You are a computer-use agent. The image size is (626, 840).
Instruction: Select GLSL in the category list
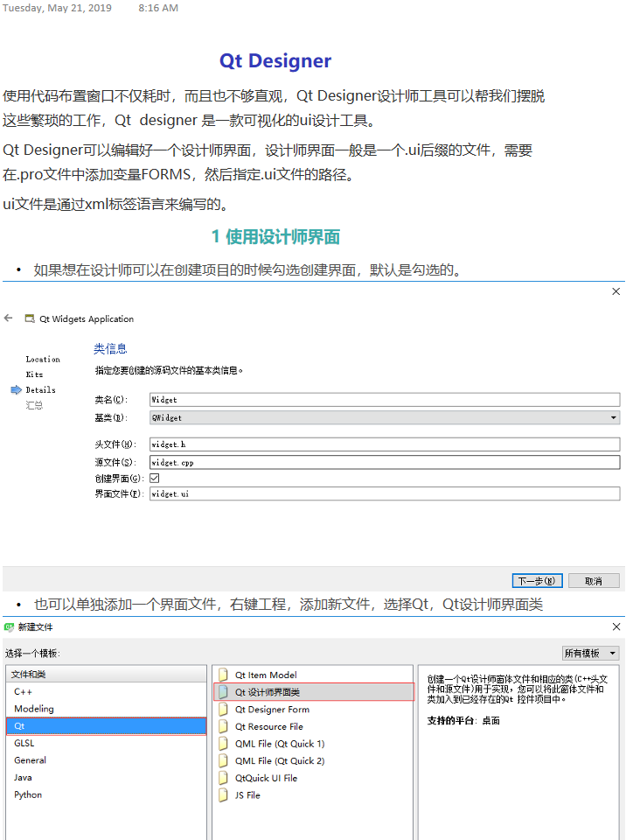[106, 743]
